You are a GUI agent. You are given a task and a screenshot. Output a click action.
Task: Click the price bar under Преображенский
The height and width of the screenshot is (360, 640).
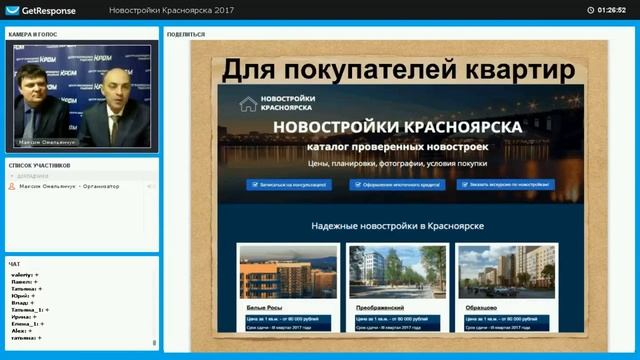[398, 319]
